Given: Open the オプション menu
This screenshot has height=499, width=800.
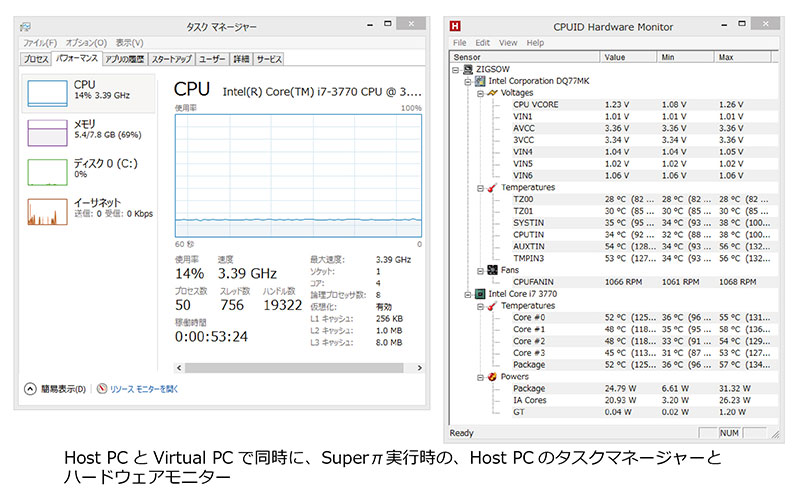Looking at the screenshot, I should (x=86, y=43).
